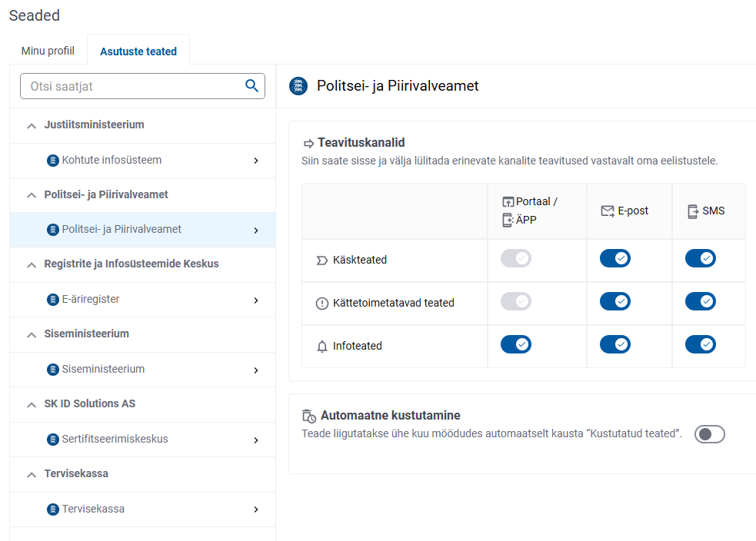Image resolution: width=756 pixels, height=541 pixels.
Task: Click the Käskteated row label
Action: coord(360,261)
